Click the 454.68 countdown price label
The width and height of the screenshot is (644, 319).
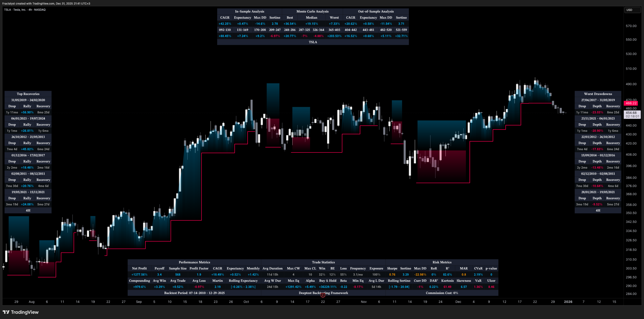pos(632,114)
